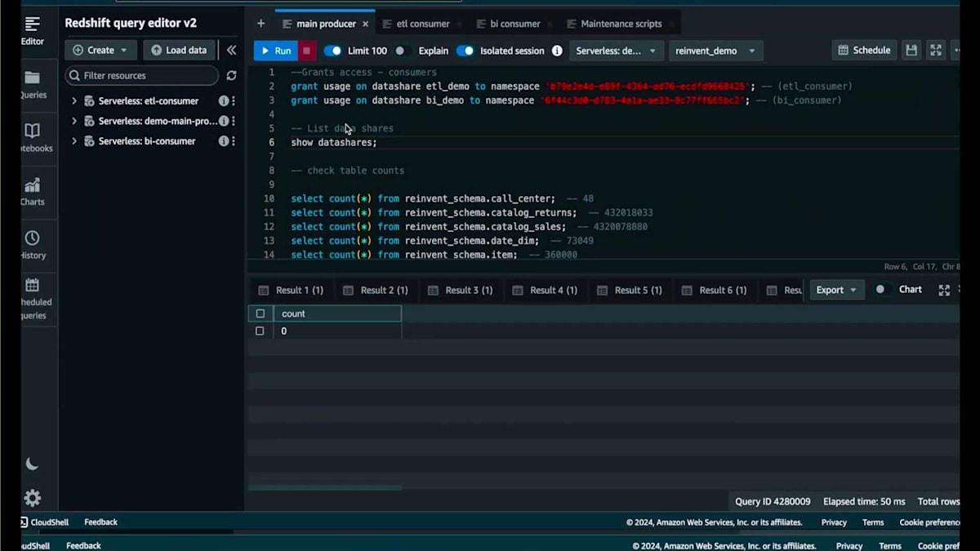This screenshot has height=551, width=980.
Task: Click the Serverless: etl-consumer resource name
Action: click(x=149, y=101)
